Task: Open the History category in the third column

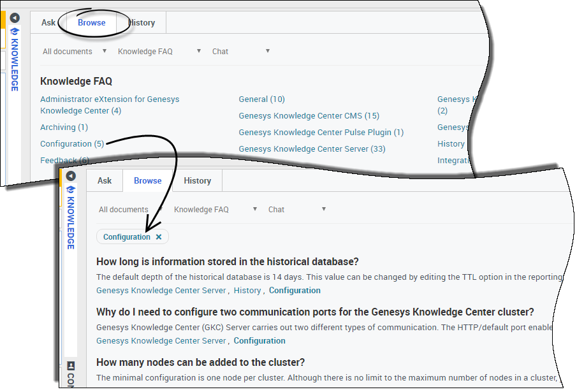Action: (451, 144)
